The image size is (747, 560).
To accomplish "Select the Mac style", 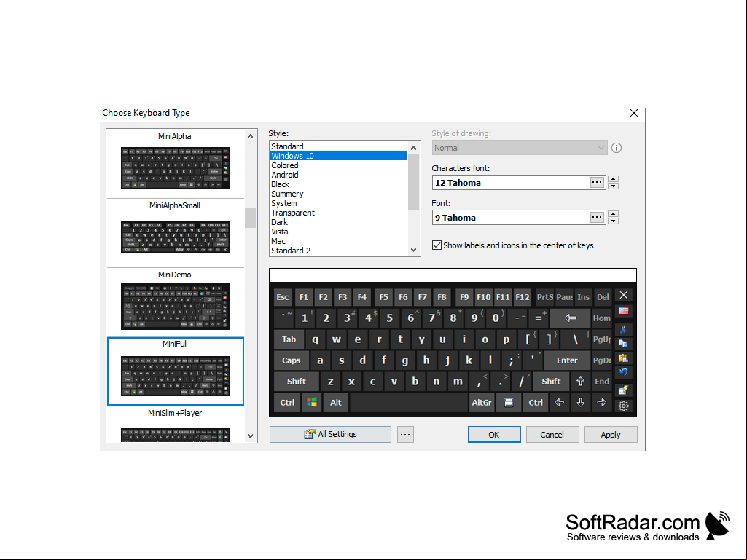I will [339, 242].
